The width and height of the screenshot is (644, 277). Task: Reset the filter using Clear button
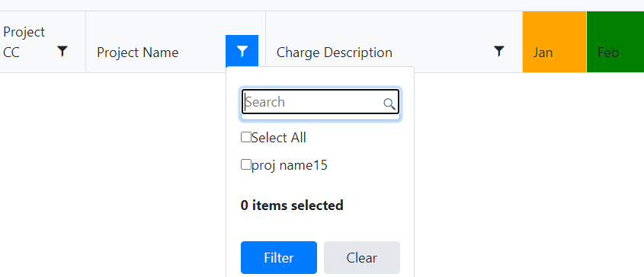point(362,257)
